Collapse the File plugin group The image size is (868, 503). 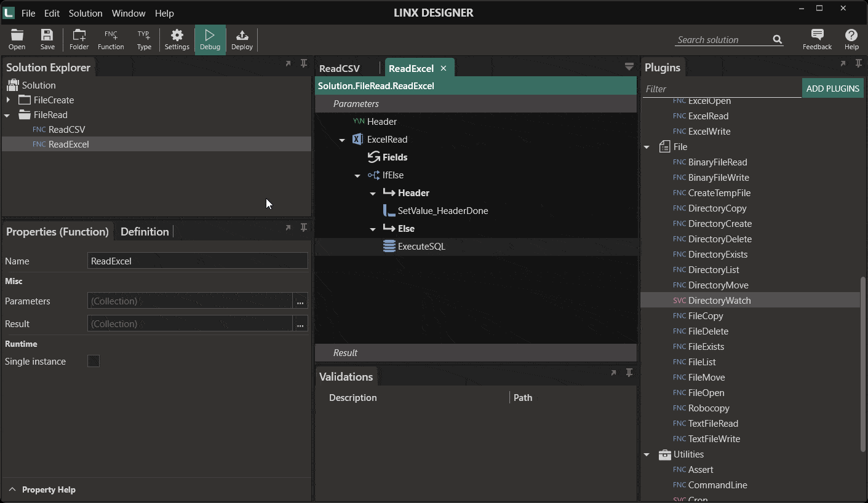coord(647,147)
